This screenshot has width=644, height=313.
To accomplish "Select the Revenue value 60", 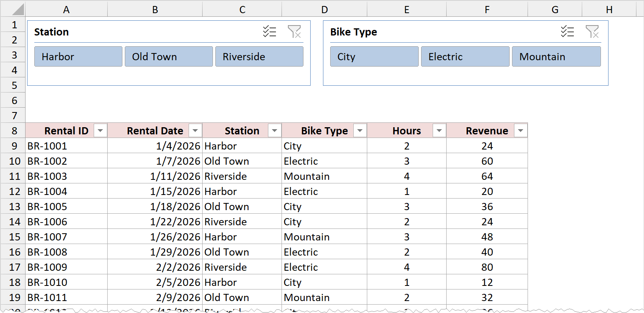I will click(487, 161).
